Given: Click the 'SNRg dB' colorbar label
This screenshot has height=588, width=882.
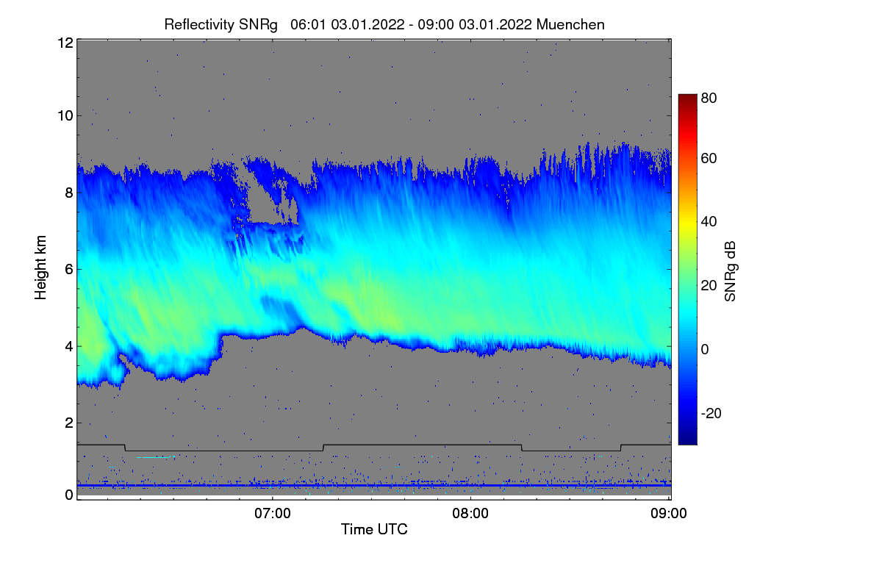Looking at the screenshot, I should click(x=731, y=270).
